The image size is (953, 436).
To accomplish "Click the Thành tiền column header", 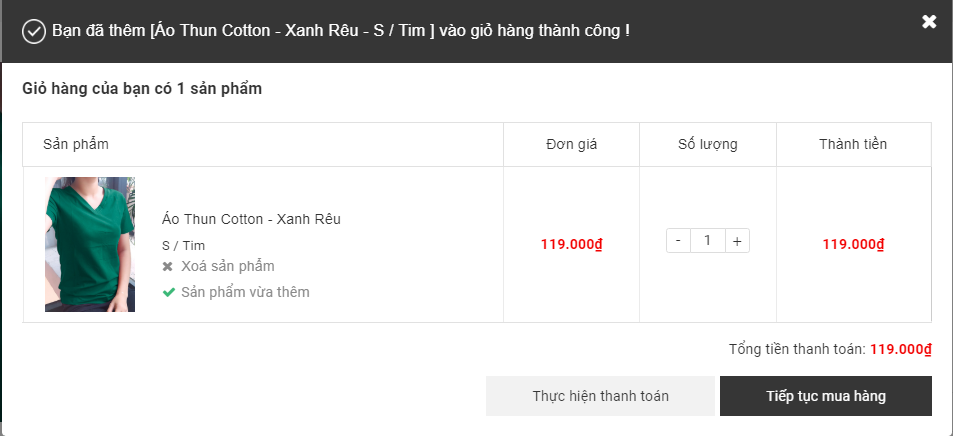I will point(852,145).
